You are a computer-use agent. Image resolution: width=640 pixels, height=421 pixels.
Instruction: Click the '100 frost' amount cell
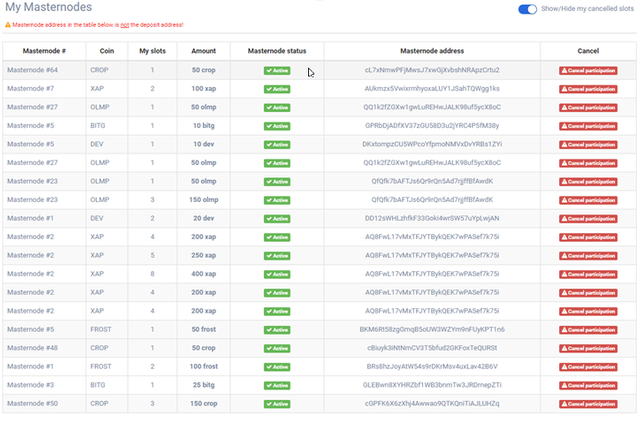203,366
